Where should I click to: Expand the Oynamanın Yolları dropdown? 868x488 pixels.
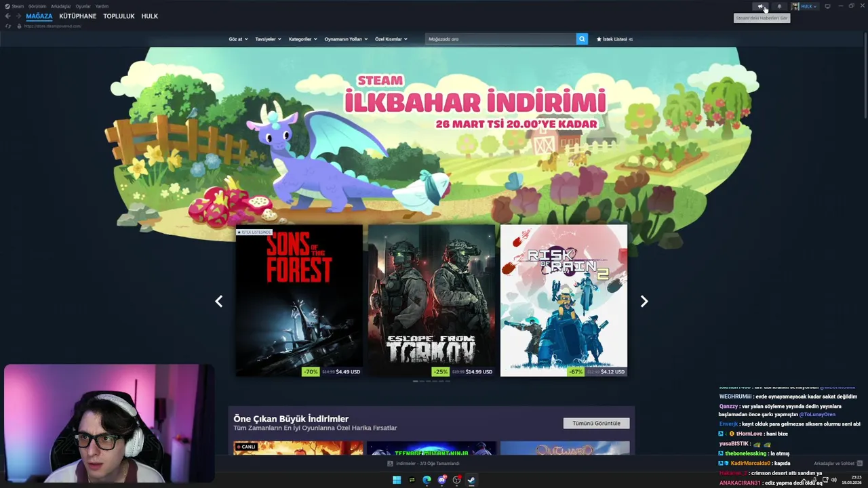[346, 39]
